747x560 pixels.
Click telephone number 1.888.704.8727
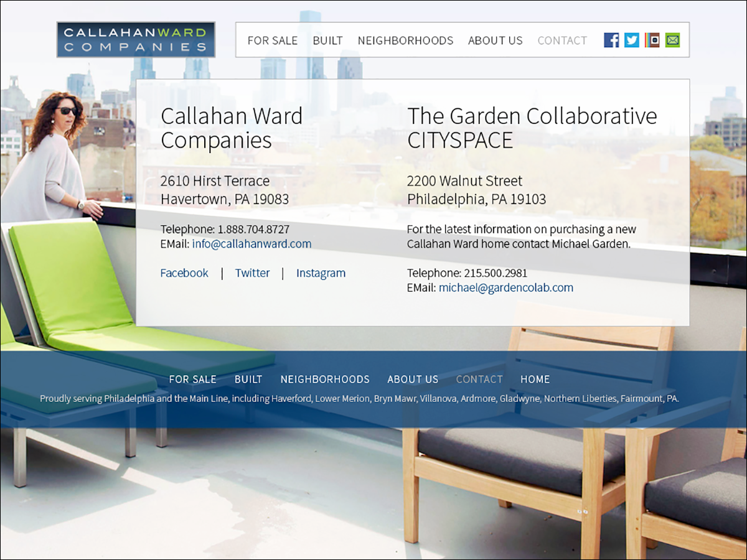[x=253, y=229]
